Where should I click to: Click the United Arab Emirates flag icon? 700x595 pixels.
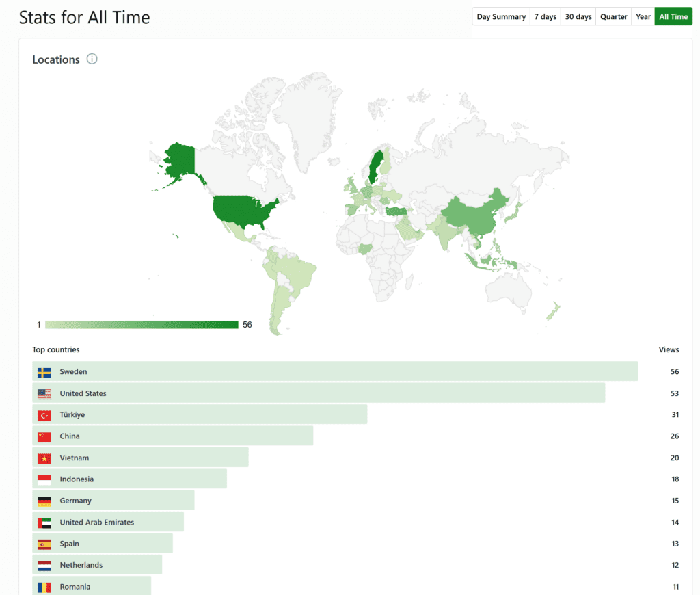[x=44, y=523]
